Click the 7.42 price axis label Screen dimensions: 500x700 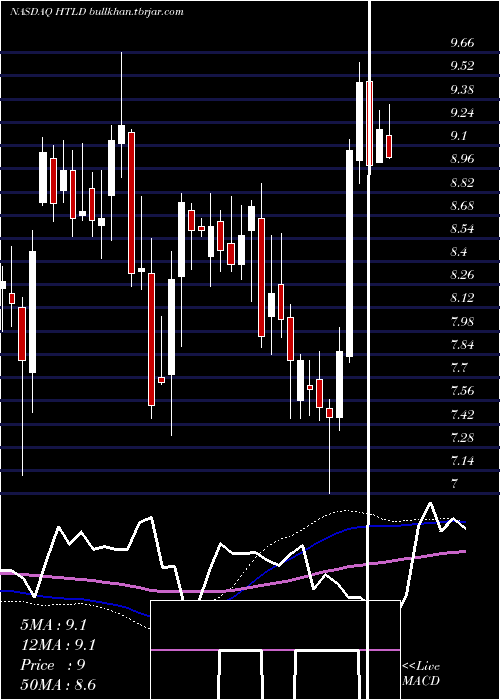462,415
